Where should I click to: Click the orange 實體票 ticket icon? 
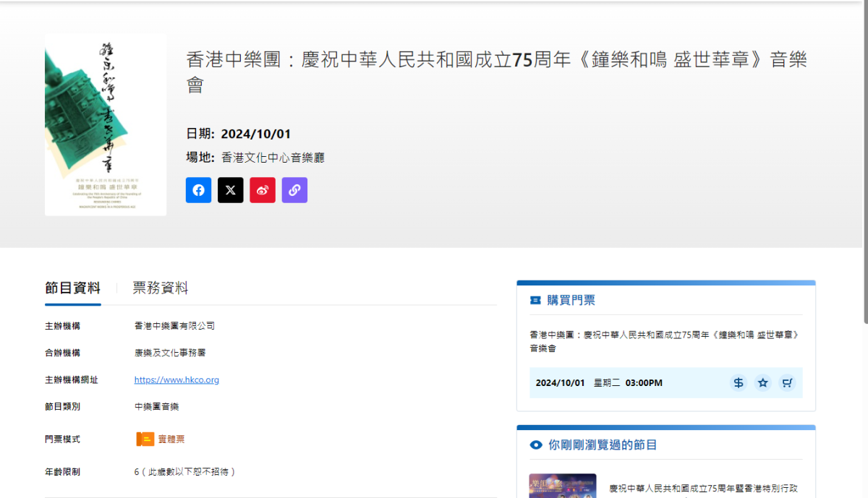pyautogui.click(x=145, y=439)
